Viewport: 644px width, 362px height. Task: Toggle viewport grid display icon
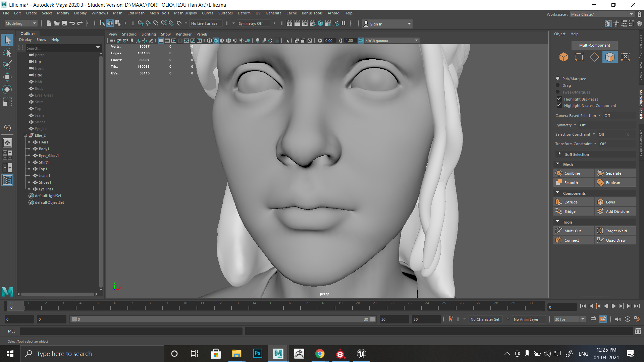click(161, 41)
